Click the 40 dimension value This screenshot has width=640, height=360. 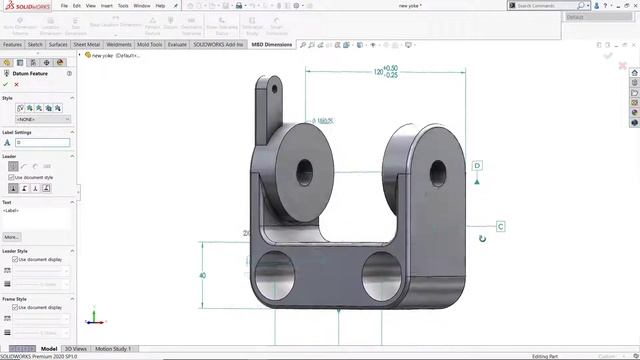tap(202, 276)
